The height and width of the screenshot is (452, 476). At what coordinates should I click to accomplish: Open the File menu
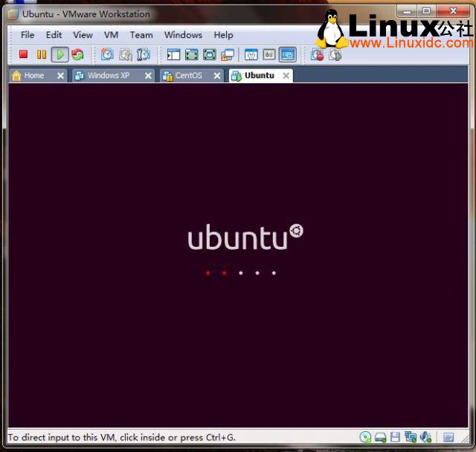pyautogui.click(x=28, y=35)
